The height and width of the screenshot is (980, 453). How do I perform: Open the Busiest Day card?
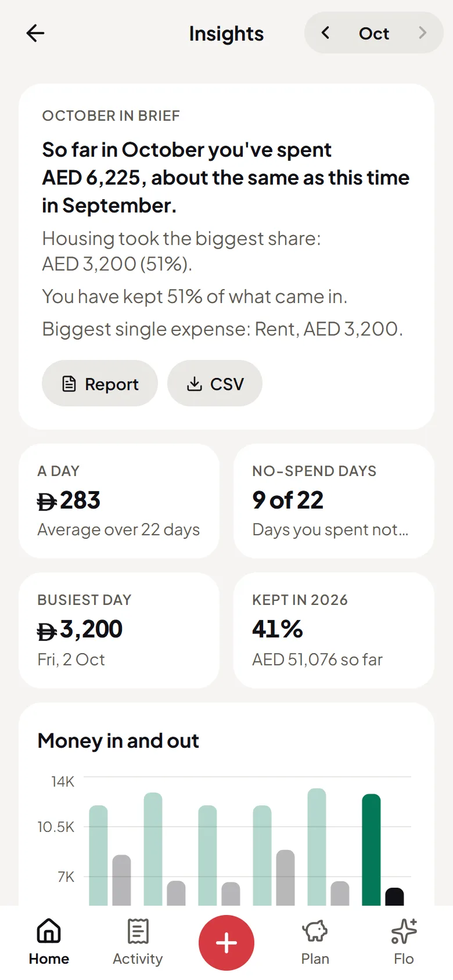point(119,630)
